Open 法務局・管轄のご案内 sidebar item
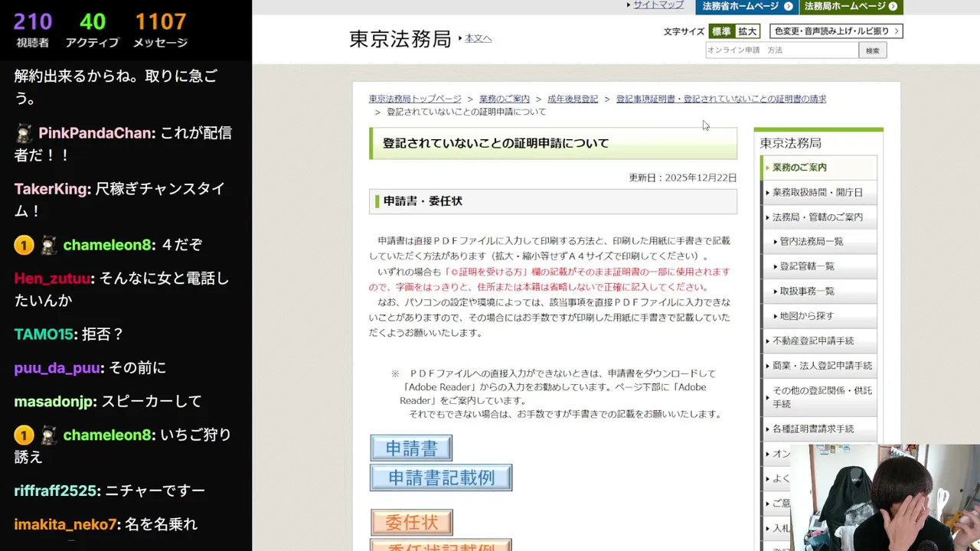Image resolution: width=980 pixels, height=551 pixels. (818, 217)
